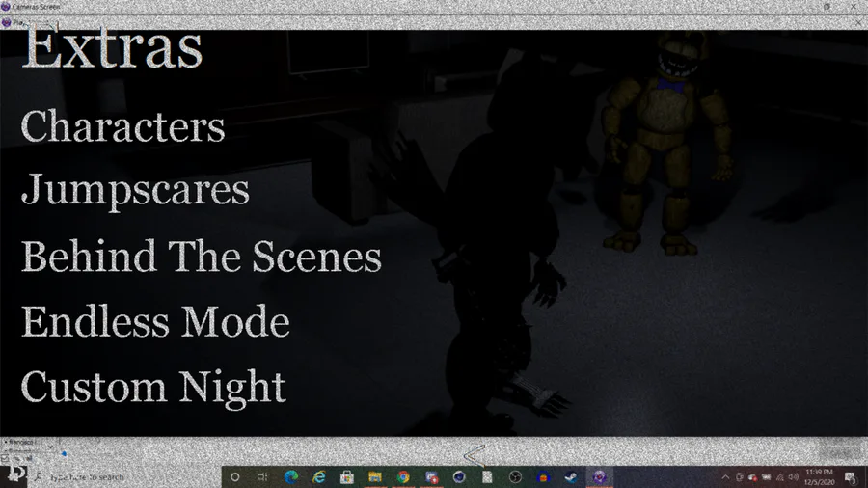
Task: Open Microsoft Store from taskbar
Action: [x=347, y=477]
